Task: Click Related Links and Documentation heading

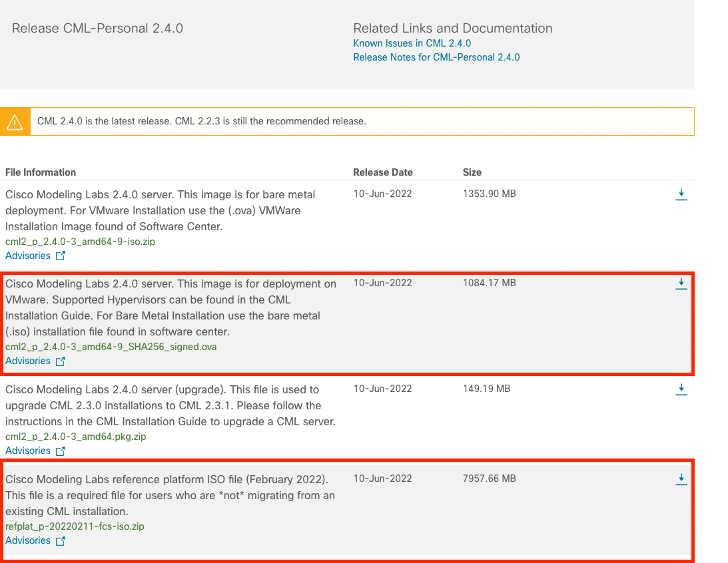Action: 453,29
